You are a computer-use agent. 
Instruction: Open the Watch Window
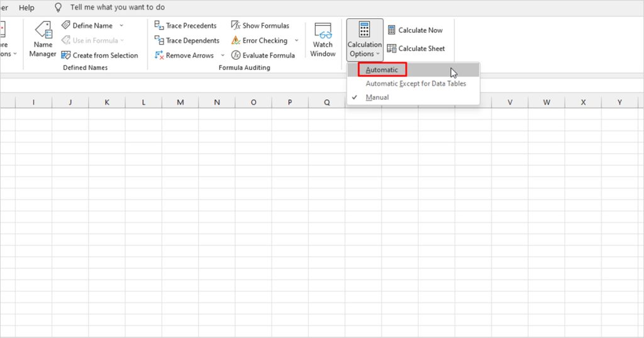(323, 40)
